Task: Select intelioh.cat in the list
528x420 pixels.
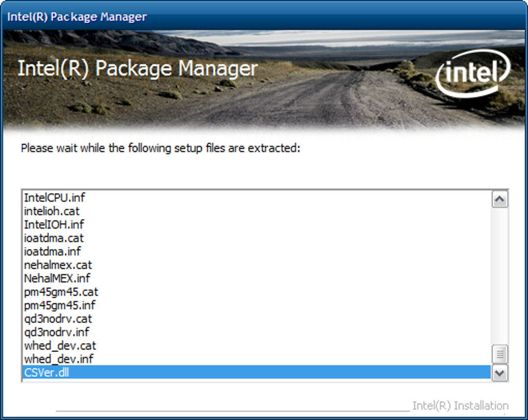Action: [52, 211]
